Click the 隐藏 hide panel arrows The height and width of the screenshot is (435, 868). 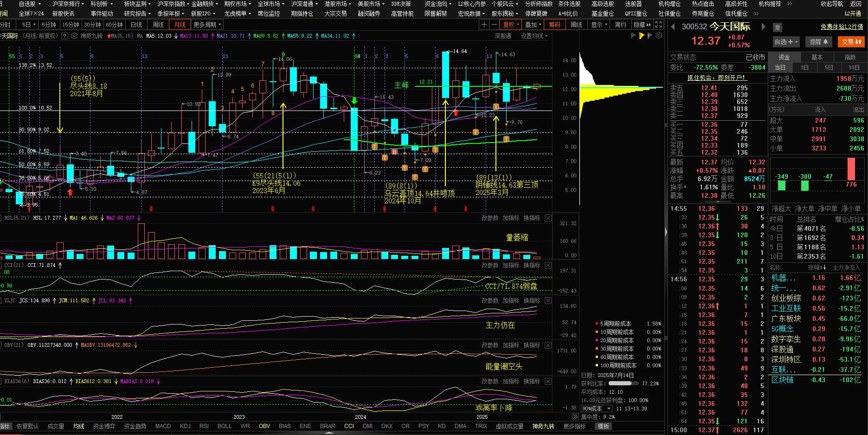[643, 25]
